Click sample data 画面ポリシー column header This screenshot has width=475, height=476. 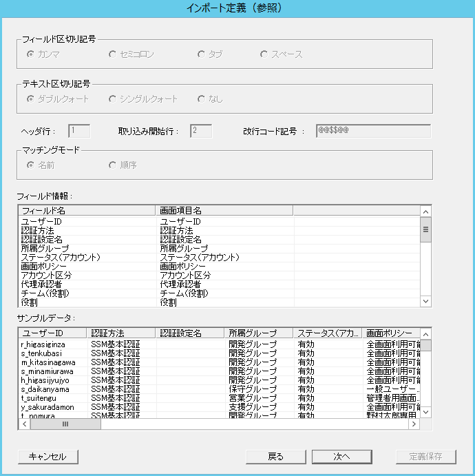(391, 333)
